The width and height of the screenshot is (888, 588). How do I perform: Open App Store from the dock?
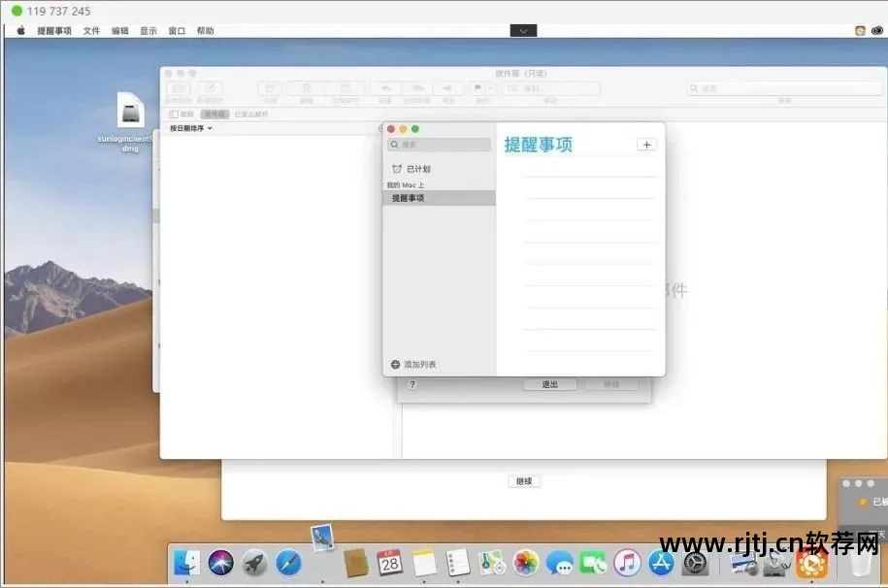coord(661,563)
